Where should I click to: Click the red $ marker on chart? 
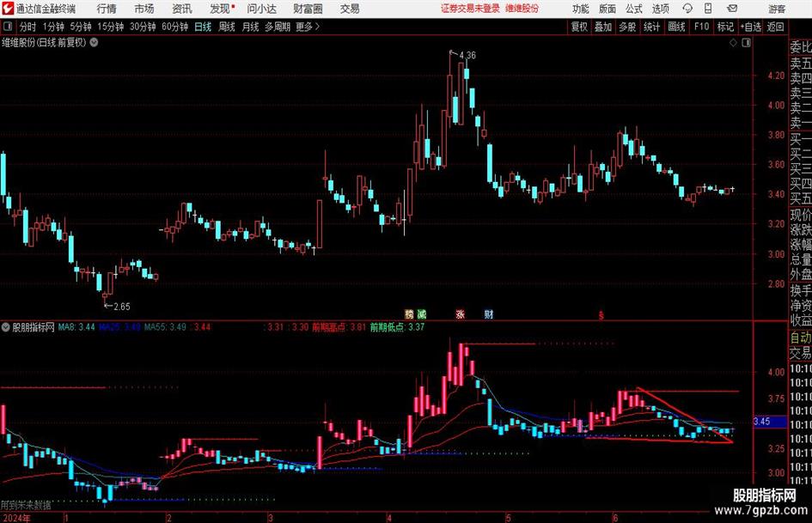tap(601, 315)
